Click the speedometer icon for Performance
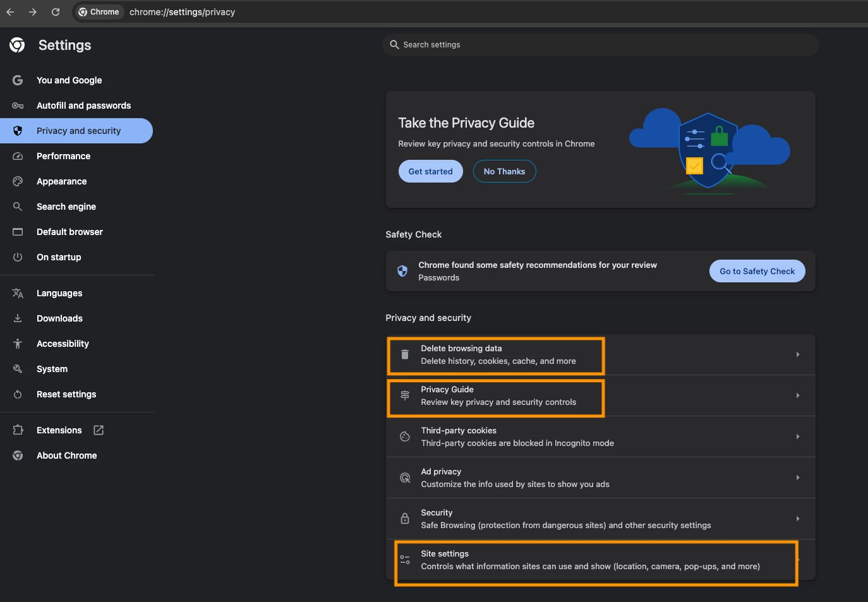Viewport: 868px width, 602px height. click(x=18, y=156)
